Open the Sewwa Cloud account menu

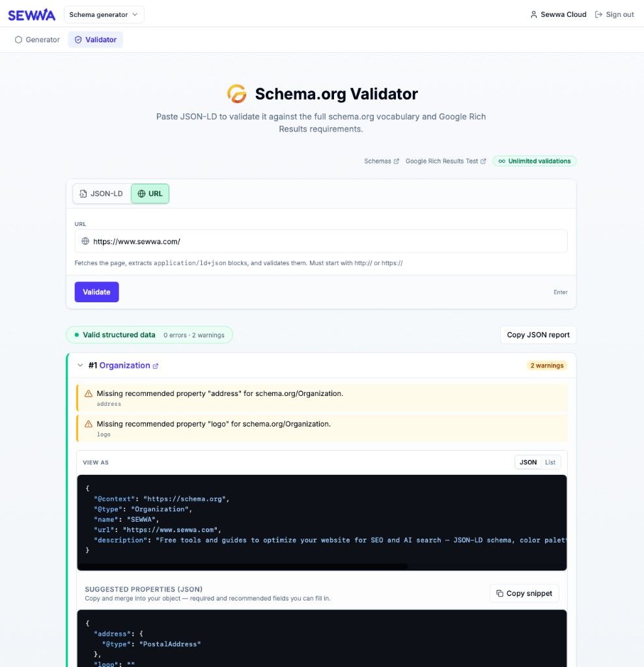(x=558, y=14)
